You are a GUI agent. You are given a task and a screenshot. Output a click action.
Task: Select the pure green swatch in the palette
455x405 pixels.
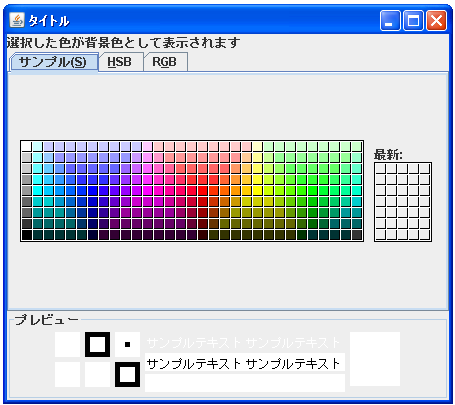click(313, 190)
